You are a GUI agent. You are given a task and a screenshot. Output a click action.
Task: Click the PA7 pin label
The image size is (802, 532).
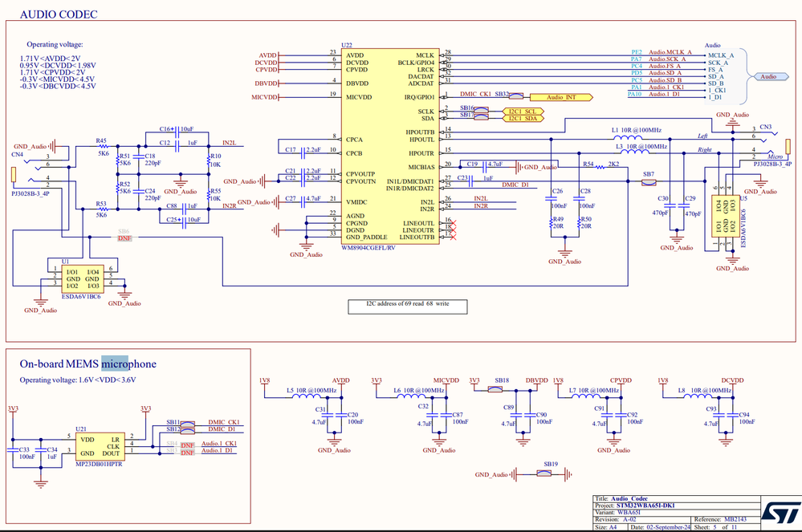[x=637, y=59]
